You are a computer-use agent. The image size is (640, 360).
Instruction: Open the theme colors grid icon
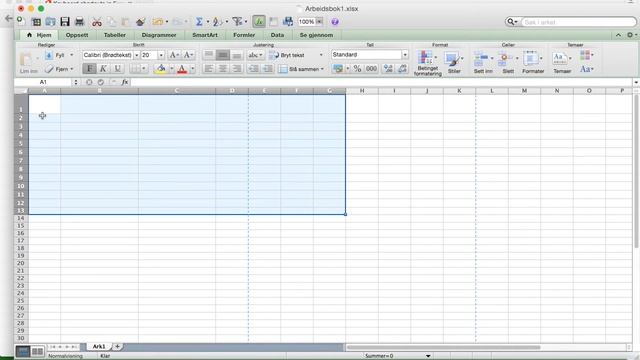tap(586, 55)
